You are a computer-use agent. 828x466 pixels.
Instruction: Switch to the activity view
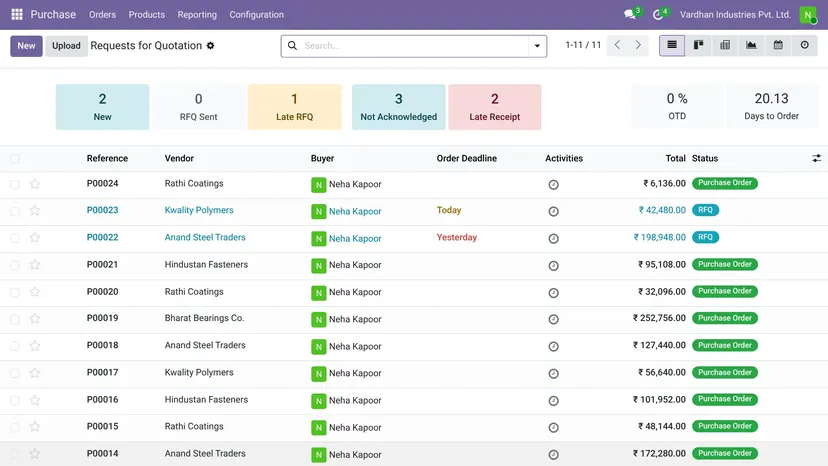pyautogui.click(x=804, y=45)
